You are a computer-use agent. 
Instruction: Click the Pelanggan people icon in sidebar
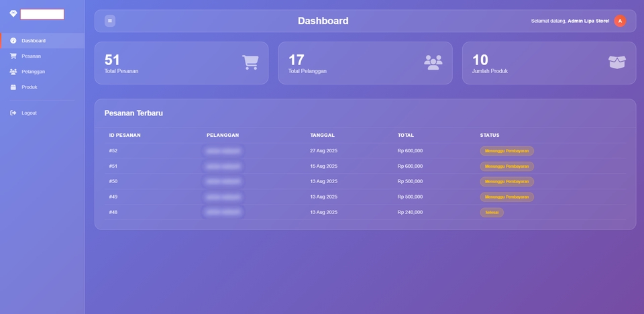pos(13,72)
